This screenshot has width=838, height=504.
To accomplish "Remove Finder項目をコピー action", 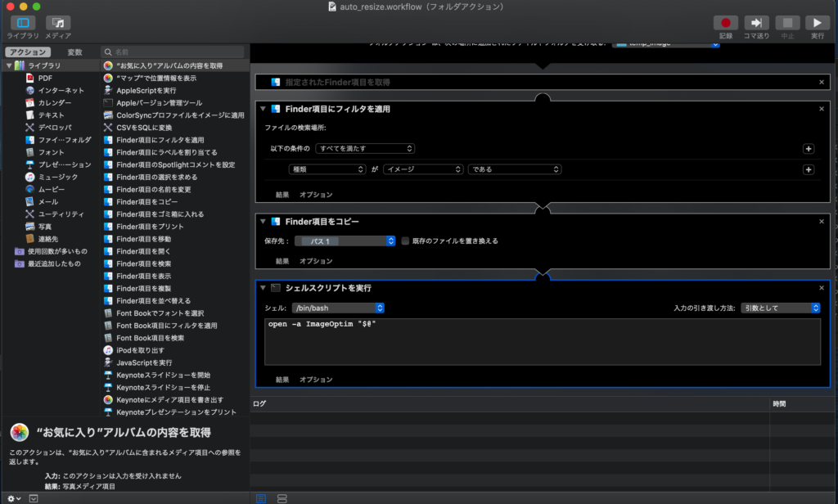I will tap(822, 221).
